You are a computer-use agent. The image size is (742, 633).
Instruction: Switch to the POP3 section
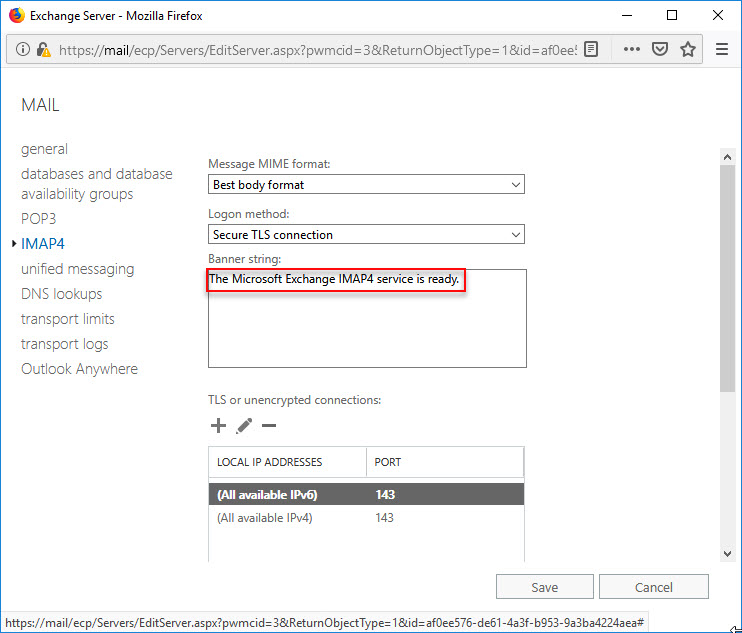click(38, 219)
